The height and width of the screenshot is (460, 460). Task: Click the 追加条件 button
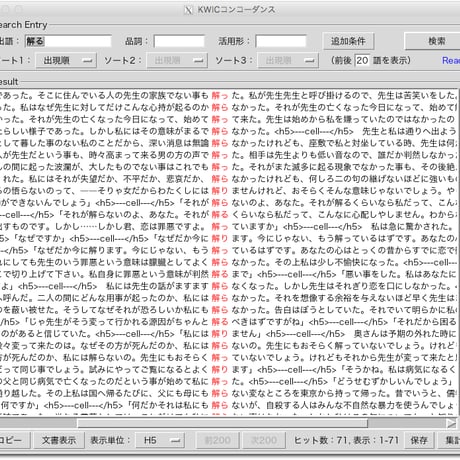(348, 41)
